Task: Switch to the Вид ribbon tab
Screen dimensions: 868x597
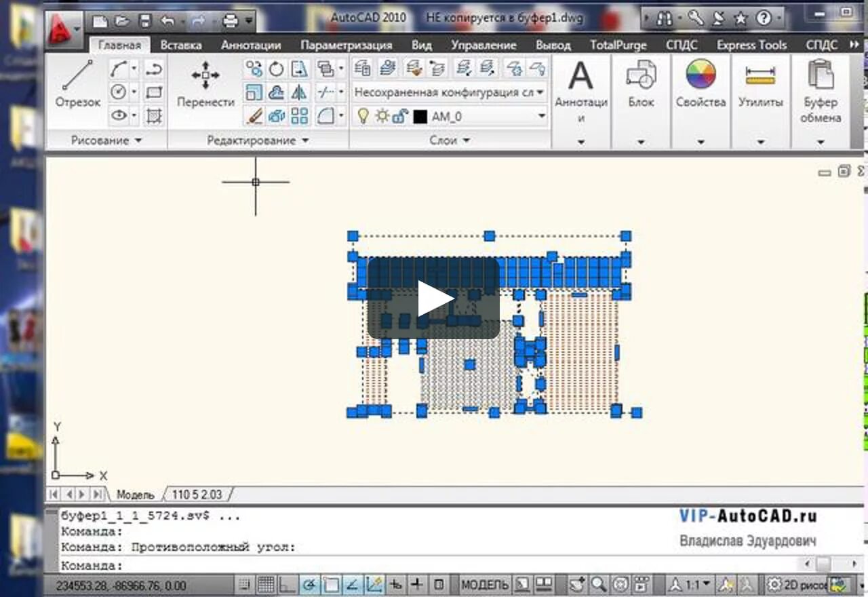Action: click(x=422, y=45)
